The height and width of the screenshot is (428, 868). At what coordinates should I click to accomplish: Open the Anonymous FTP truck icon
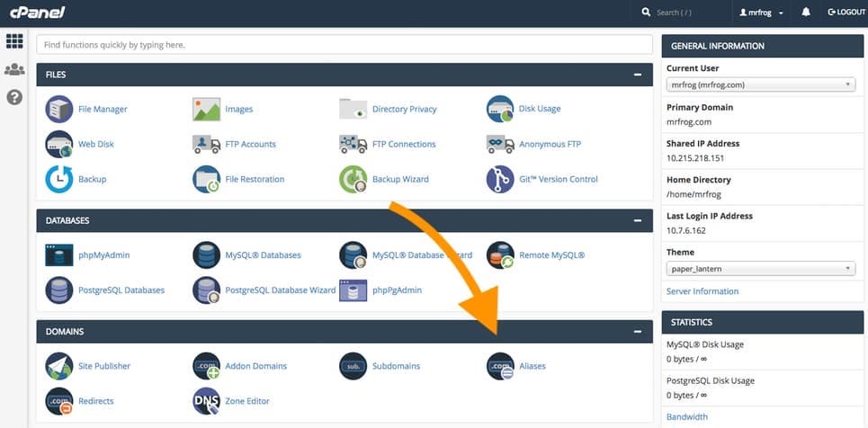click(500, 144)
